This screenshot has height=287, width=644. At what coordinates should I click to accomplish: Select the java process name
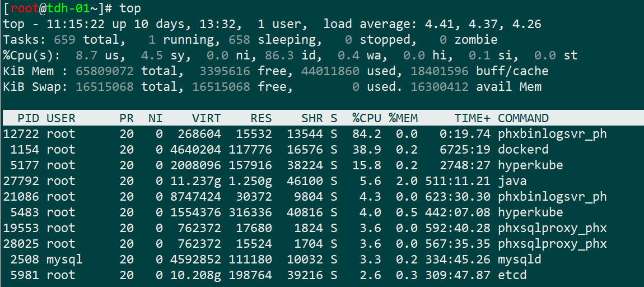pyautogui.click(x=512, y=181)
